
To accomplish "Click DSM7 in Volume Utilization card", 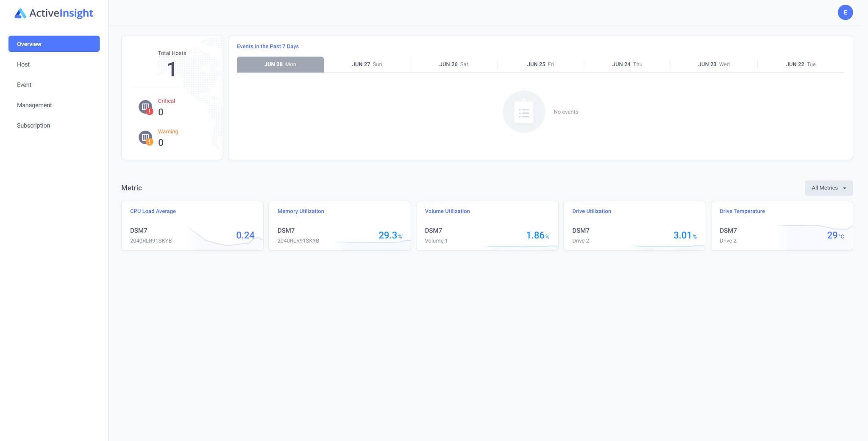I will 434,231.
